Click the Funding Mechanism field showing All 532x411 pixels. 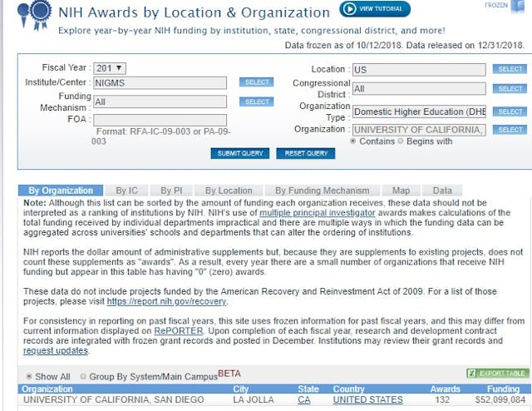(x=160, y=102)
